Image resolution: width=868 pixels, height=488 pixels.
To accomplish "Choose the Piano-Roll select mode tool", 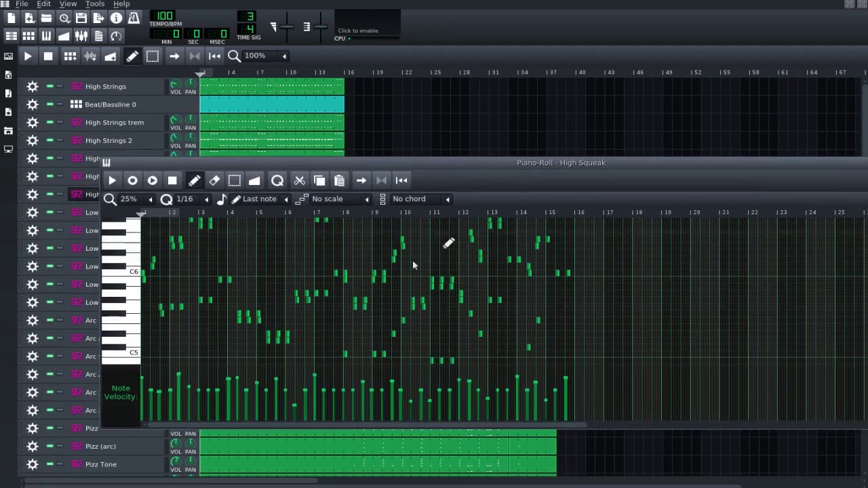I will coord(235,180).
